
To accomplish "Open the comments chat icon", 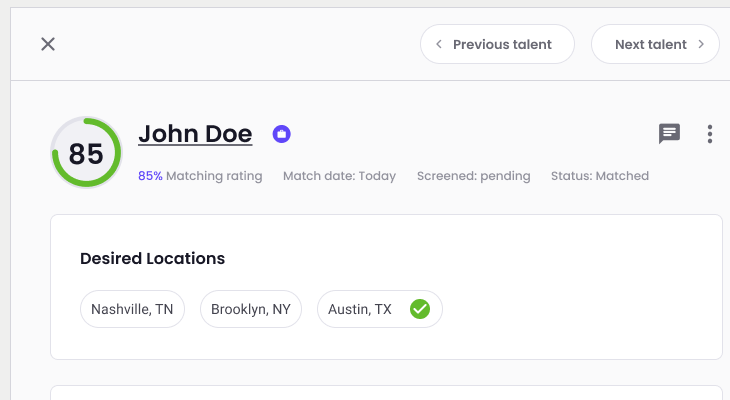I will (669, 133).
